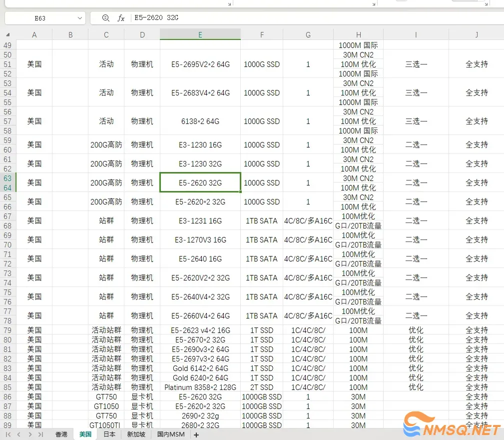Click cell Gold 6240*2 64G
This screenshot has height=440, width=504.
[200, 378]
